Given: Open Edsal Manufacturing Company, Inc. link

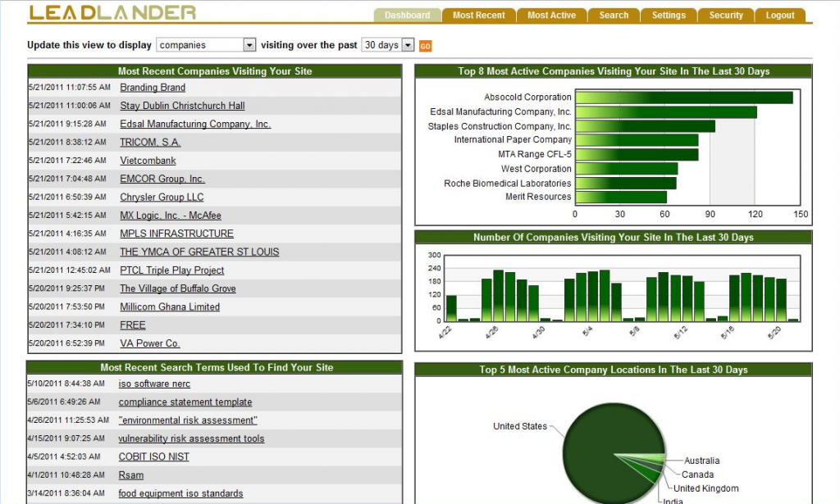Looking at the screenshot, I should [195, 124].
